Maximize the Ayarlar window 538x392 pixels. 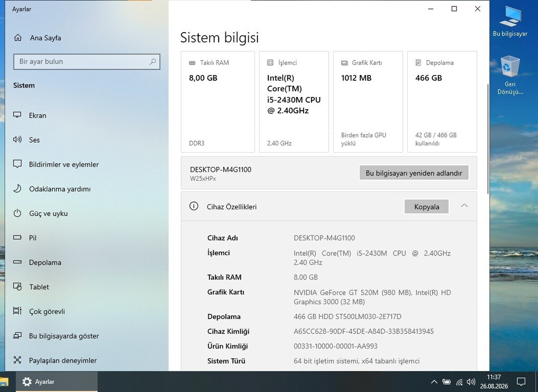[x=454, y=9]
